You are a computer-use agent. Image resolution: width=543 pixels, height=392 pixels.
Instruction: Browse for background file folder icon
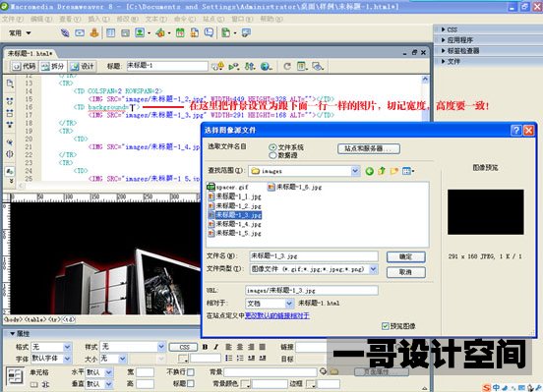[333, 372]
